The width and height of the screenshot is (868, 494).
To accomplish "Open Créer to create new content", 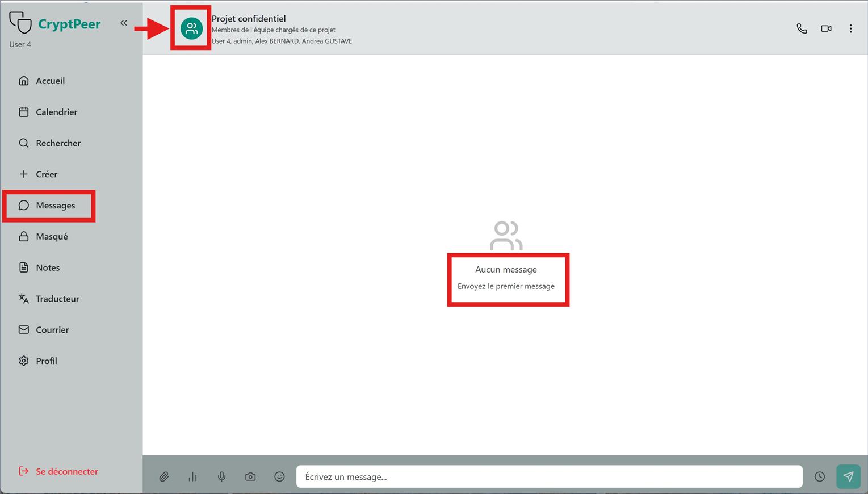I will pos(47,174).
